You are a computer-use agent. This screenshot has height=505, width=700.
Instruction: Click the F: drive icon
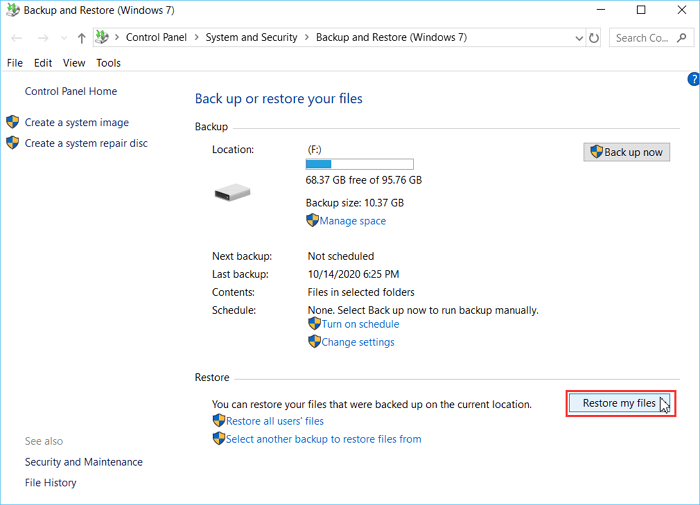point(232,191)
